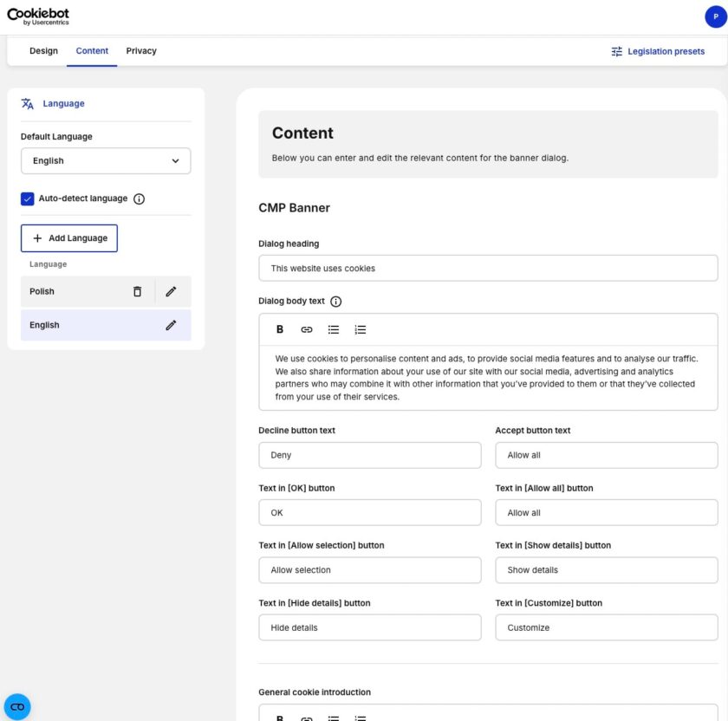This screenshot has height=721, width=728.
Task: Switch to the Design tab
Action: click(43, 51)
